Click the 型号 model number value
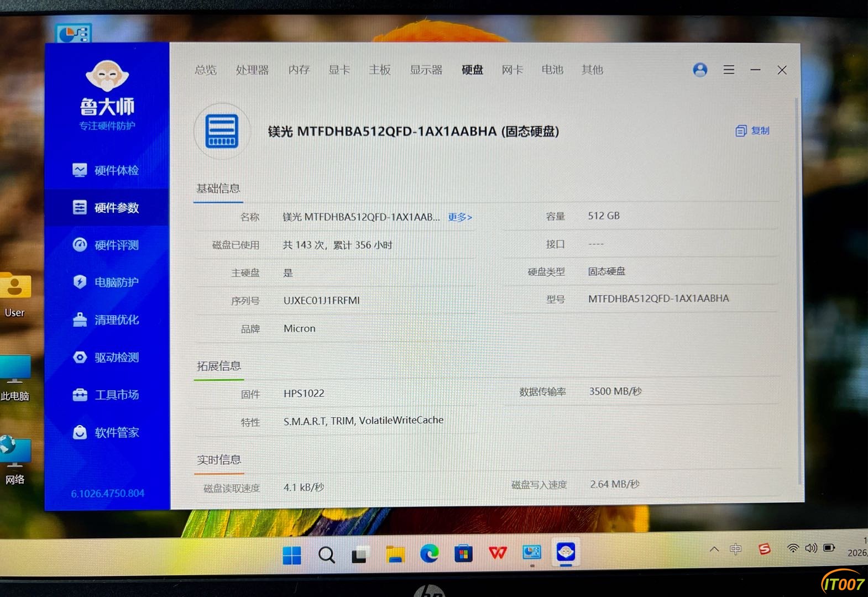This screenshot has height=597, width=868. point(658,298)
